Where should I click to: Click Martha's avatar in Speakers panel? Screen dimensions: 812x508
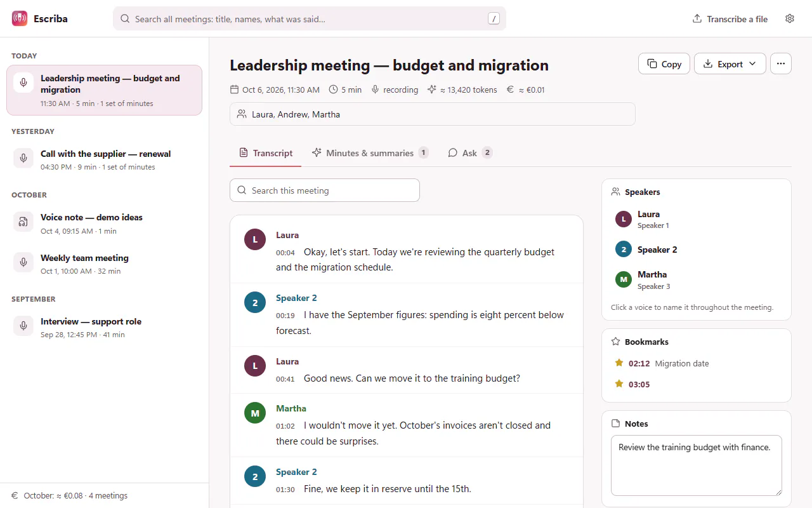click(x=624, y=280)
